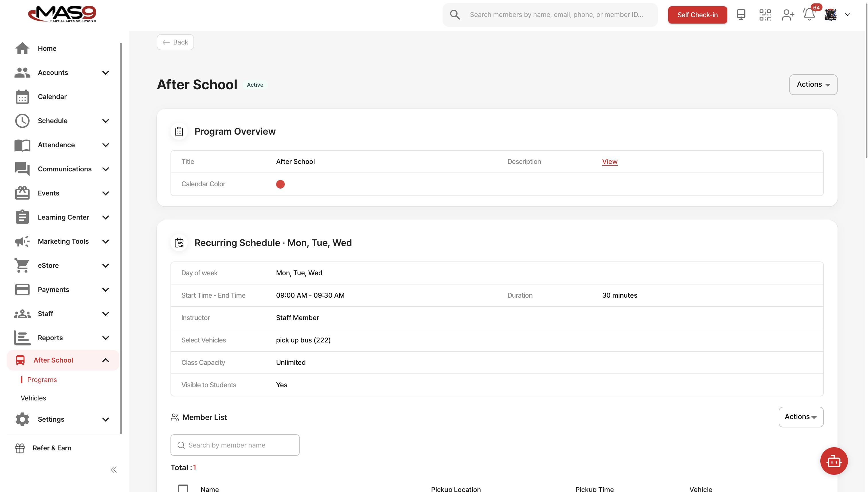The width and height of the screenshot is (868, 492).
Task: Click the eStore shopping cart icon
Action: [x=22, y=266]
